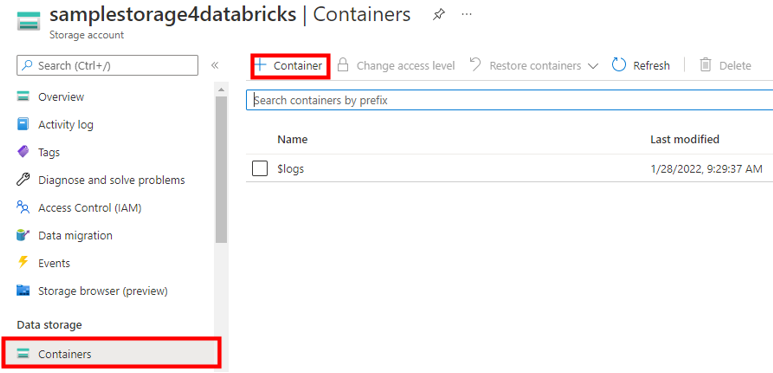The height and width of the screenshot is (373, 773).
Task: Click the Delete button label
Action: click(735, 66)
